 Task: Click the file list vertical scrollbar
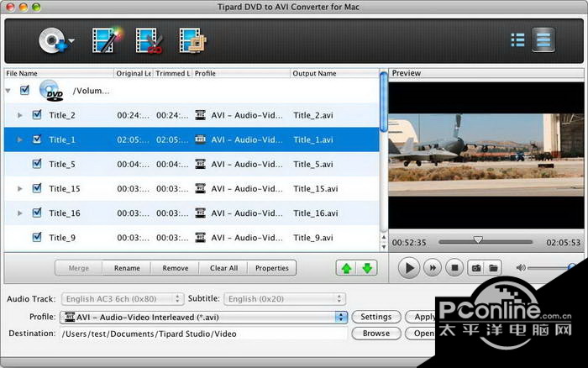click(383, 102)
